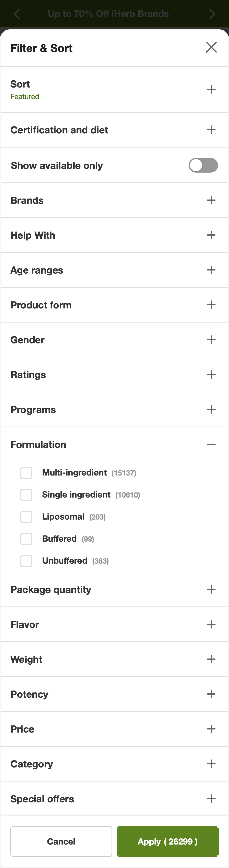Toggle Show available only switch

tap(203, 165)
